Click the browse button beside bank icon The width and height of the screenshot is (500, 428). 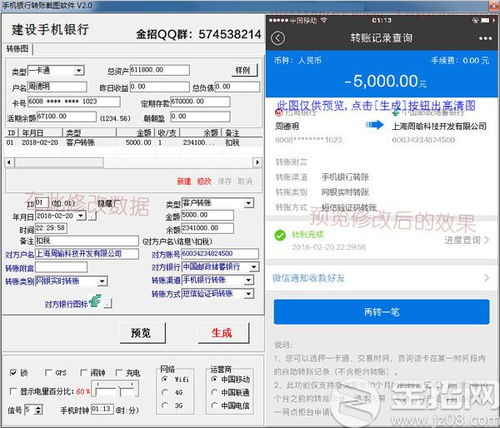[x=108, y=303]
